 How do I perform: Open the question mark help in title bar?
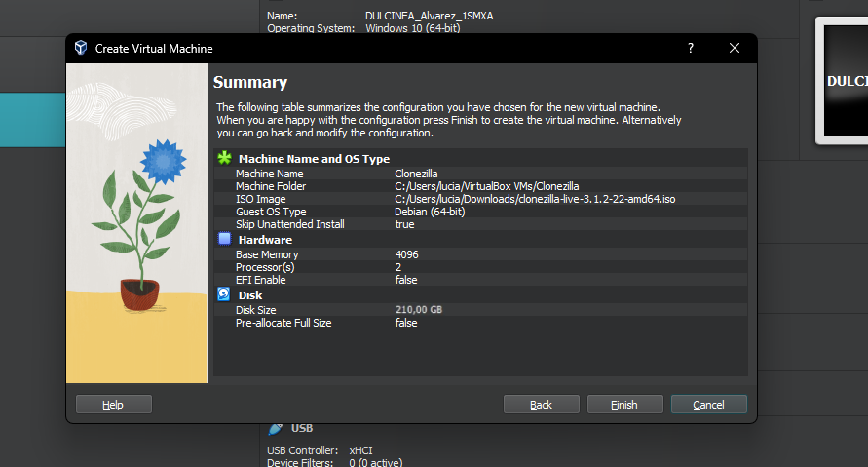691,48
